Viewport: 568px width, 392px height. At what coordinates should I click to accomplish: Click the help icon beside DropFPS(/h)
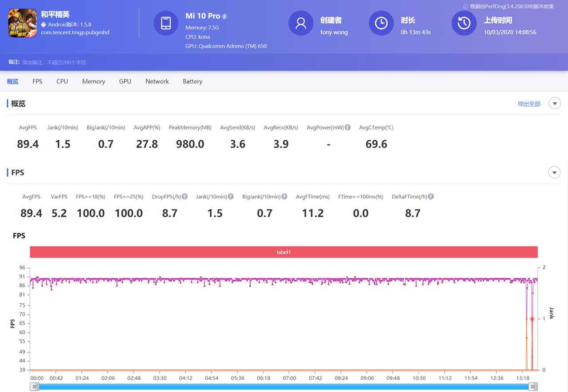tap(185, 197)
